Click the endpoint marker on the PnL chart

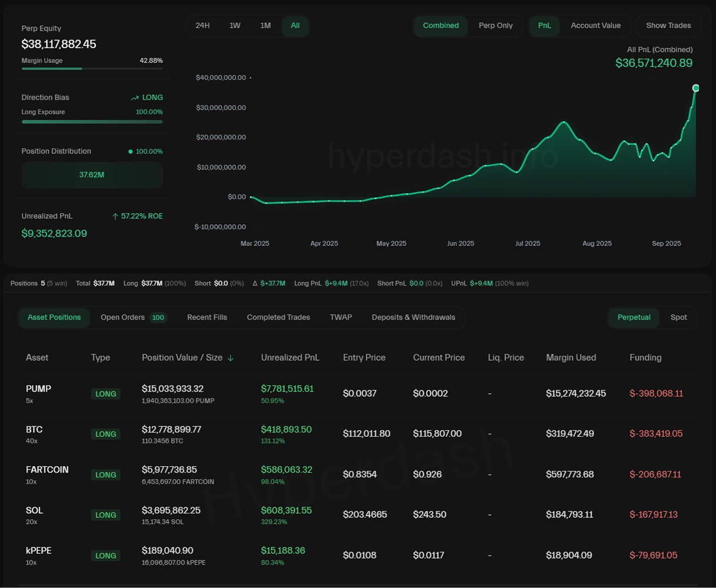coord(696,88)
